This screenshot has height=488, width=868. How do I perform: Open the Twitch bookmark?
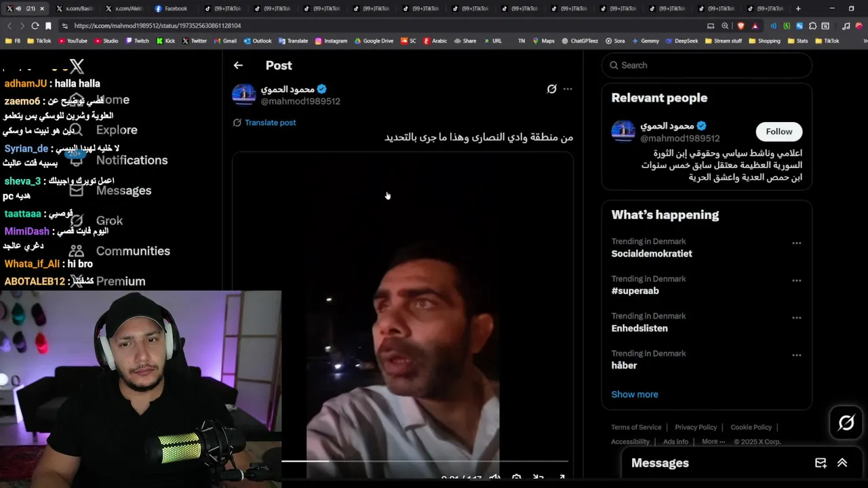tap(137, 41)
